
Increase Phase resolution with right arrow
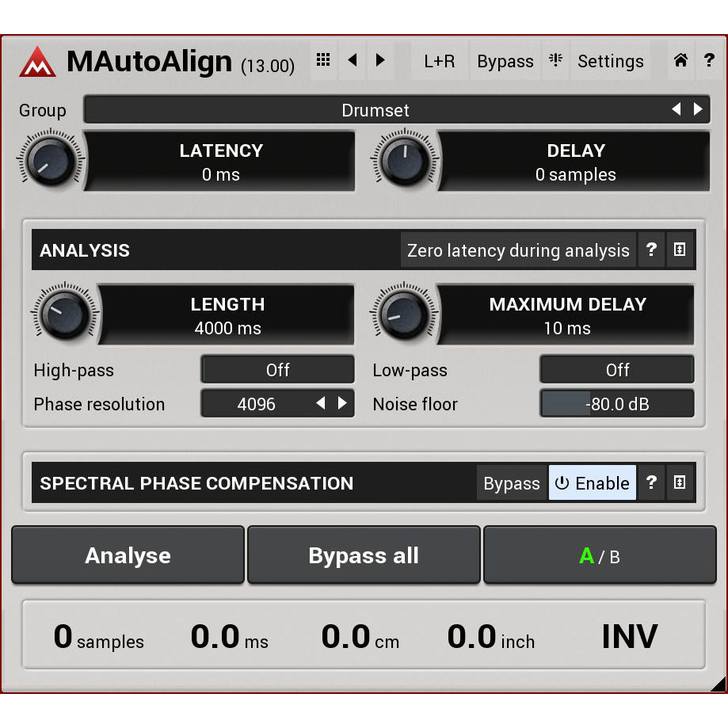(x=342, y=403)
